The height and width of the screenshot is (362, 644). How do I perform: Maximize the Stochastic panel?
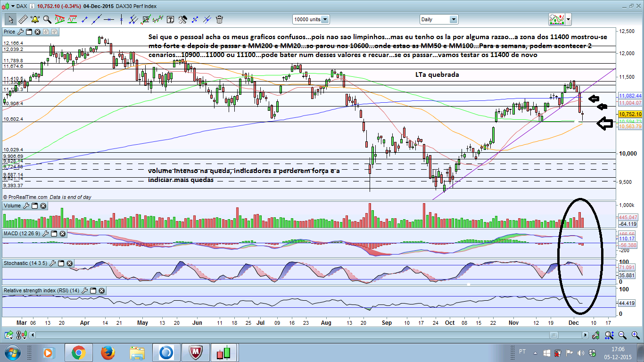click(x=61, y=263)
